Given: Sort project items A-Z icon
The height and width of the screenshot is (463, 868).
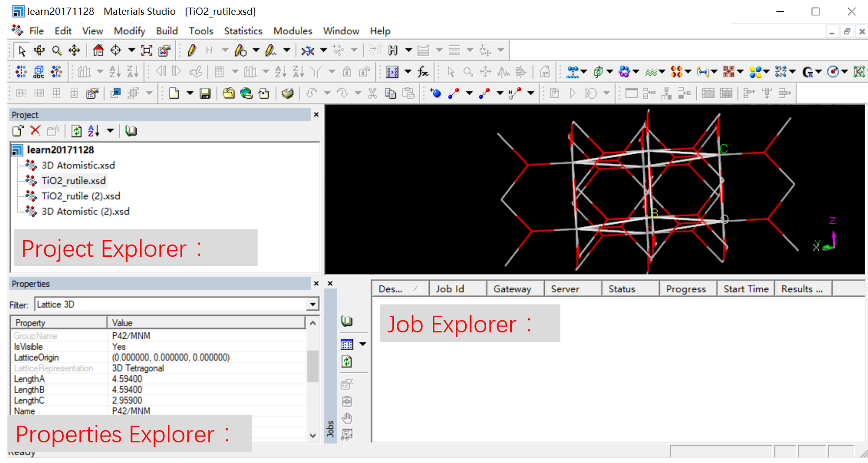Looking at the screenshot, I should [x=94, y=131].
